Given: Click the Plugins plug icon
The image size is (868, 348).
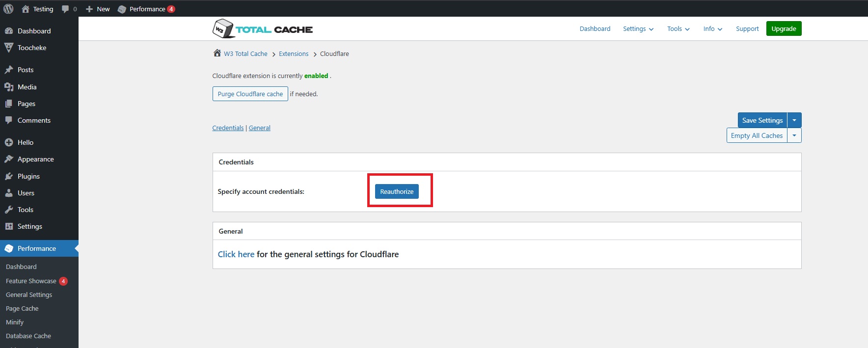Looking at the screenshot, I should coord(9,176).
